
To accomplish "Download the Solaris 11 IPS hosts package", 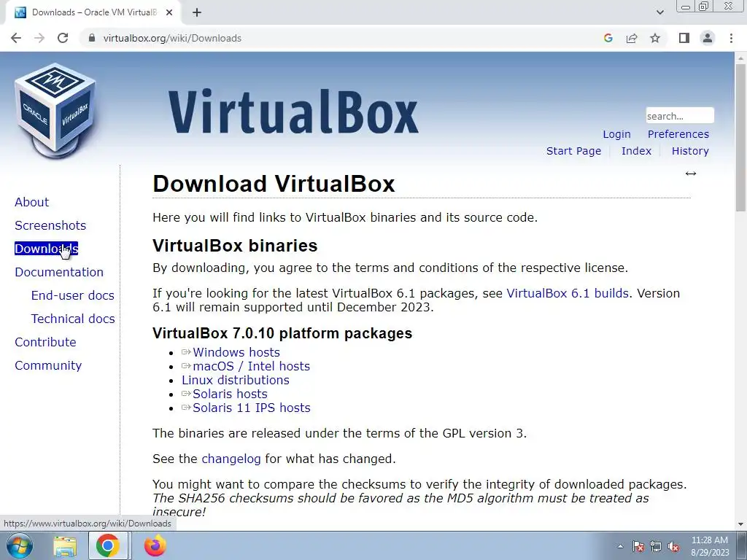I will coord(252,408).
